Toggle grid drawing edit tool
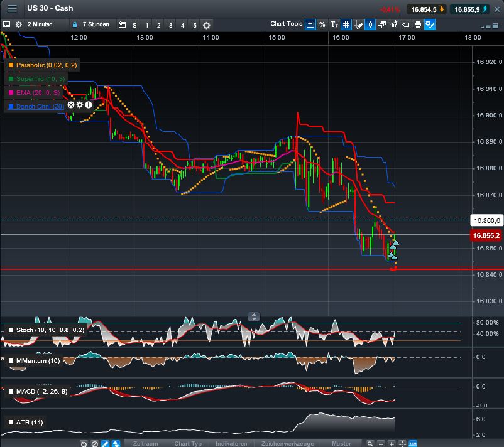The width and height of the screenshot is (504, 447). click(358, 24)
